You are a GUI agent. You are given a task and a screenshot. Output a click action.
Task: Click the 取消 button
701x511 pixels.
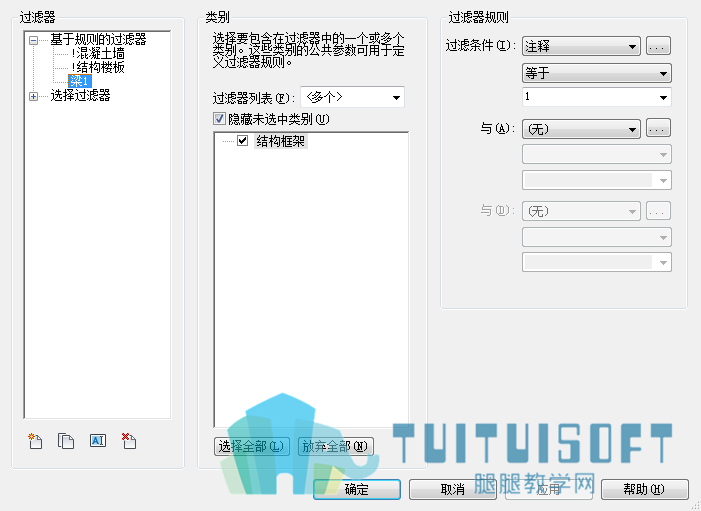[x=452, y=490]
